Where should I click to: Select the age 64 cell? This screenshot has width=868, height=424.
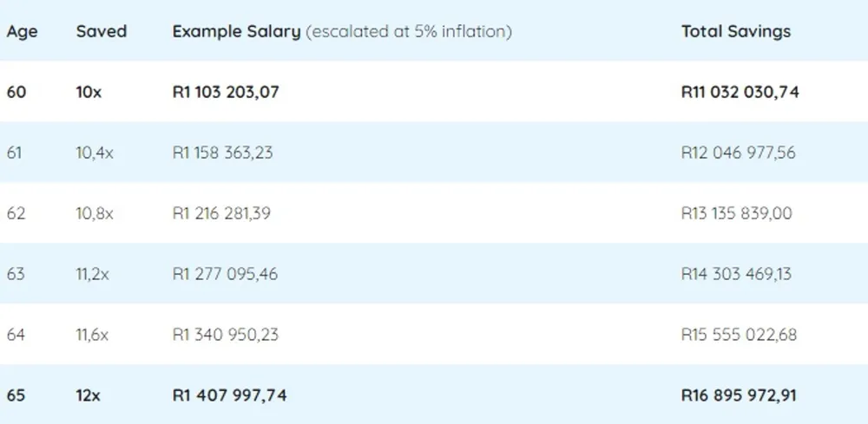pos(16,335)
